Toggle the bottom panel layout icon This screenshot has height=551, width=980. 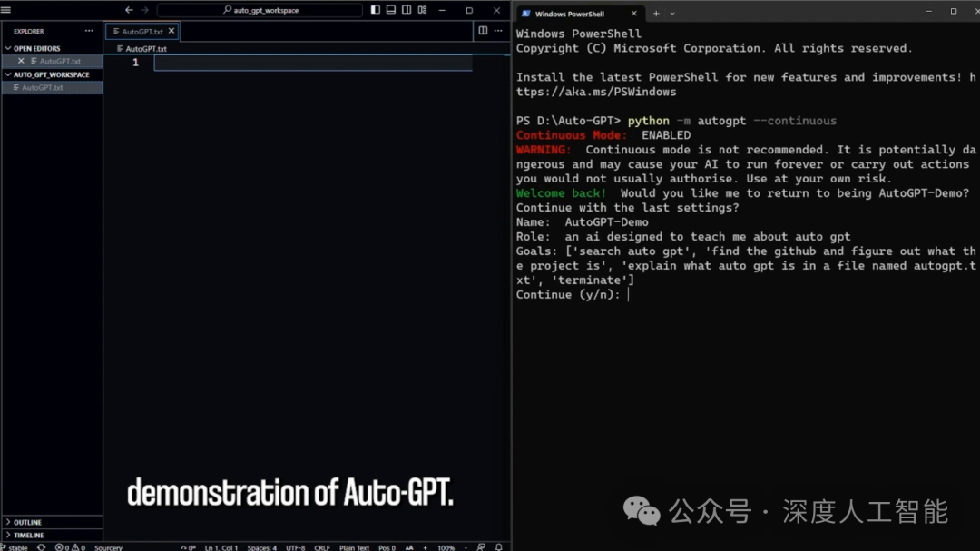[390, 10]
